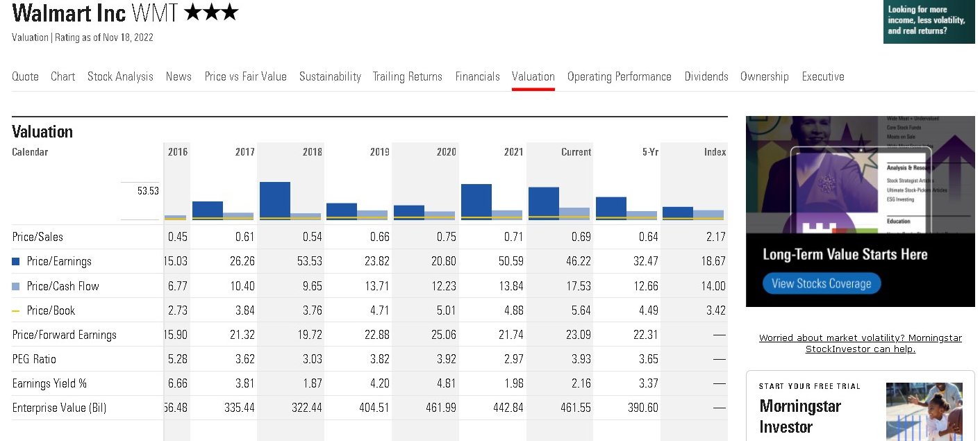The width and height of the screenshot is (980, 441).
Task: Click the Price/Earnings dark blue legend square
Action: tap(16, 262)
